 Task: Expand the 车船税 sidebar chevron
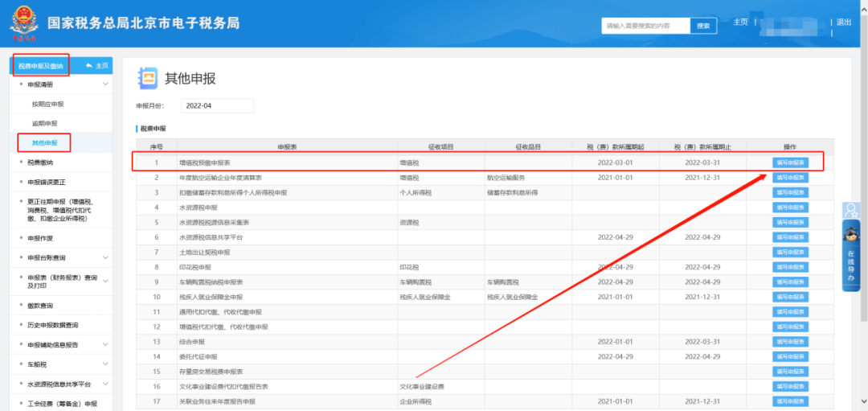coord(105,364)
